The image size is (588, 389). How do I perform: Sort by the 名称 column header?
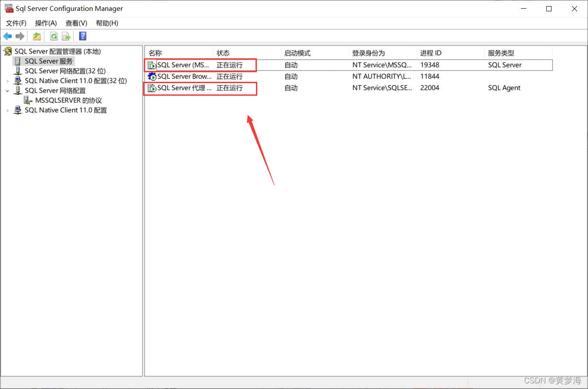[179, 53]
